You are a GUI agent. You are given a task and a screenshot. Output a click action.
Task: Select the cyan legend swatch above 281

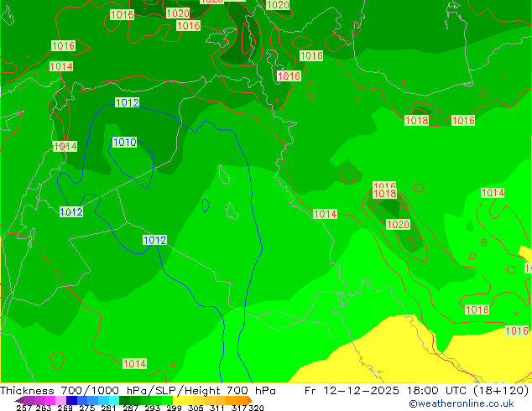click(114, 400)
